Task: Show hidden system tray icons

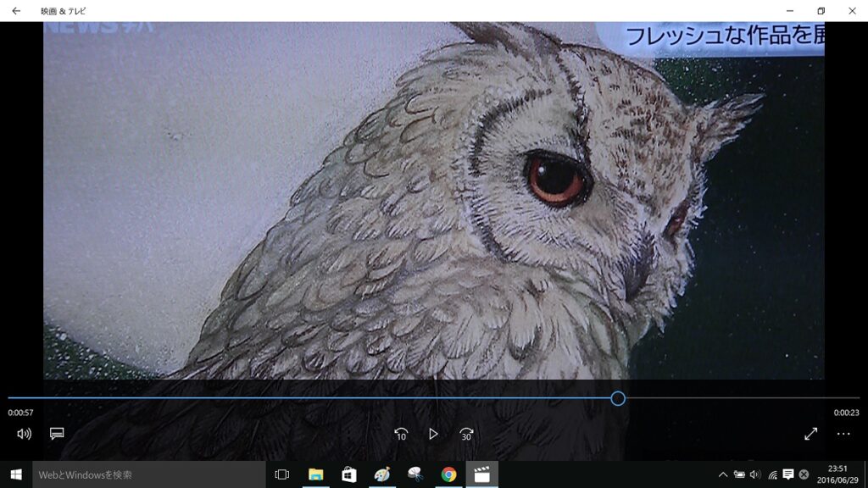Action: [723, 474]
